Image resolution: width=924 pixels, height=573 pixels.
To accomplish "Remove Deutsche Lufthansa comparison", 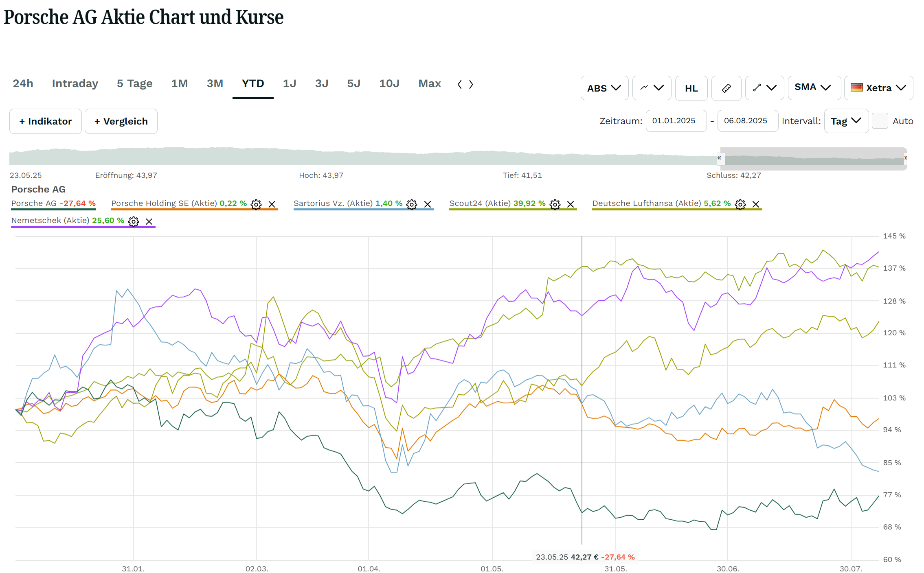I will [756, 204].
